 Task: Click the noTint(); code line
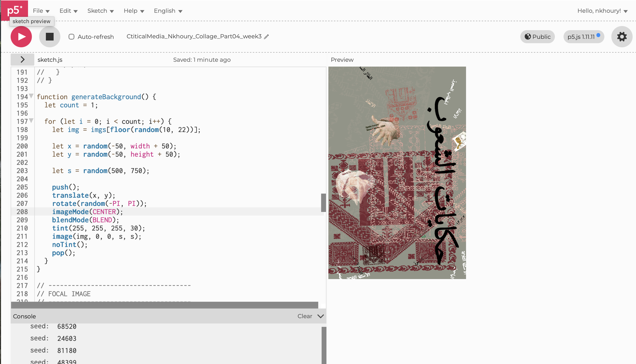(x=70, y=245)
